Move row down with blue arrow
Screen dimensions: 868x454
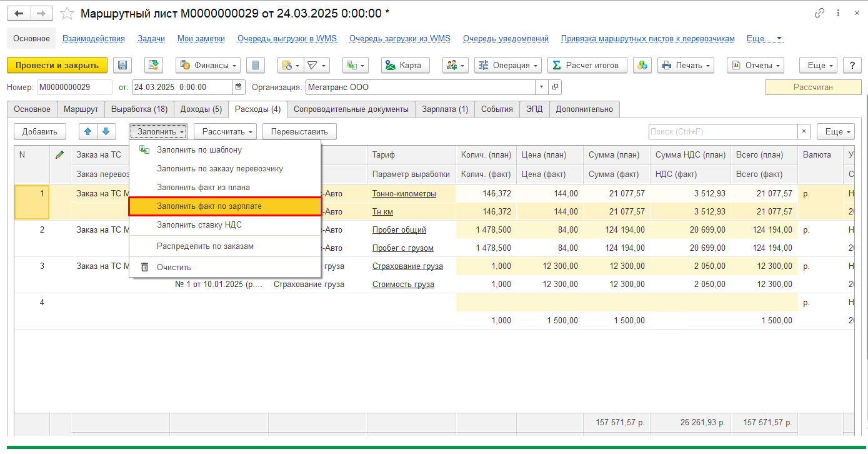click(106, 131)
